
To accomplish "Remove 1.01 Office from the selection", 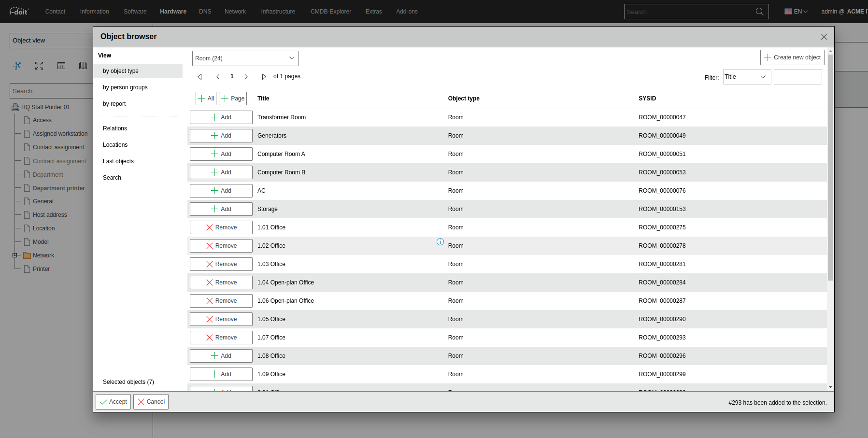I will coord(221,227).
